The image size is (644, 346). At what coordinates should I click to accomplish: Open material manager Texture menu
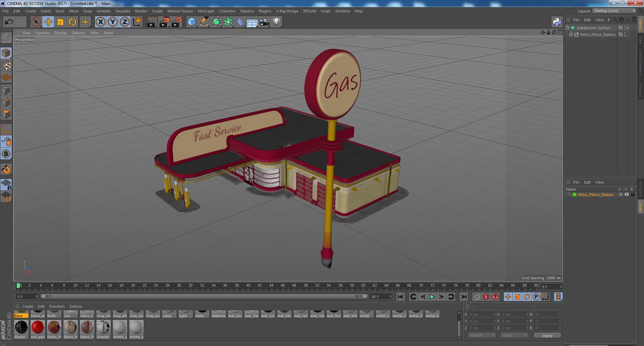point(76,306)
